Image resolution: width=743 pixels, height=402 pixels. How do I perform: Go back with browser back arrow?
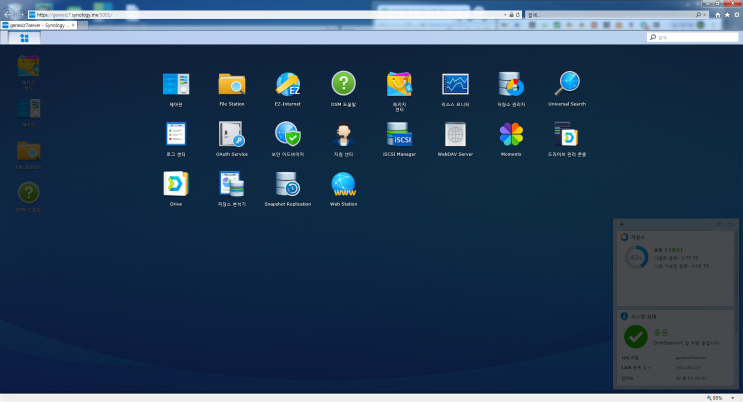point(8,15)
